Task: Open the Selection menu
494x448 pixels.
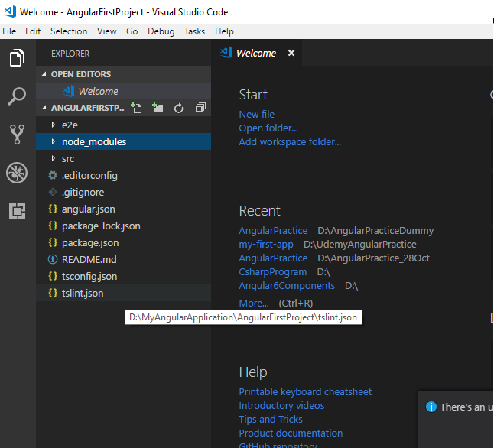Action: click(x=69, y=31)
